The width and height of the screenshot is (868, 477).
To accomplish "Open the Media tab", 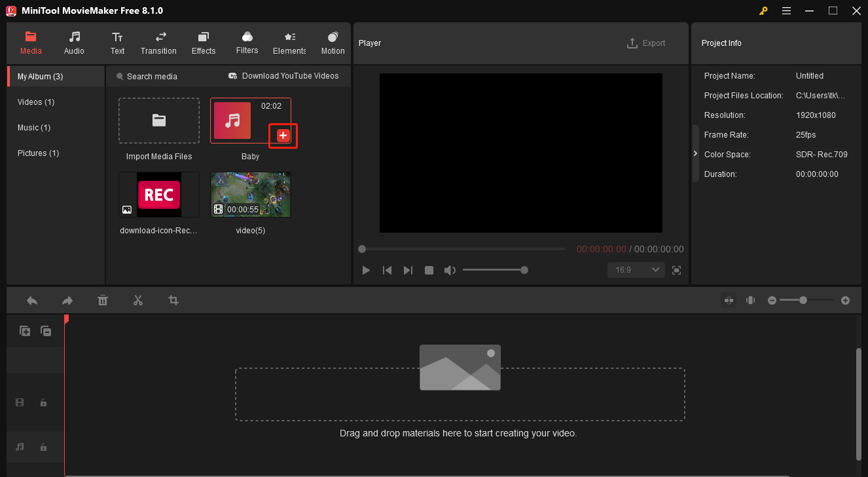I will [31, 43].
